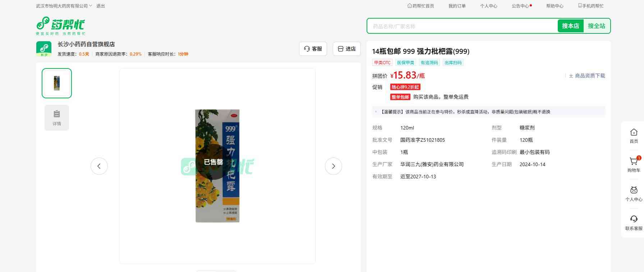
Task: Enter the store with 进店 button
Action: click(346, 49)
